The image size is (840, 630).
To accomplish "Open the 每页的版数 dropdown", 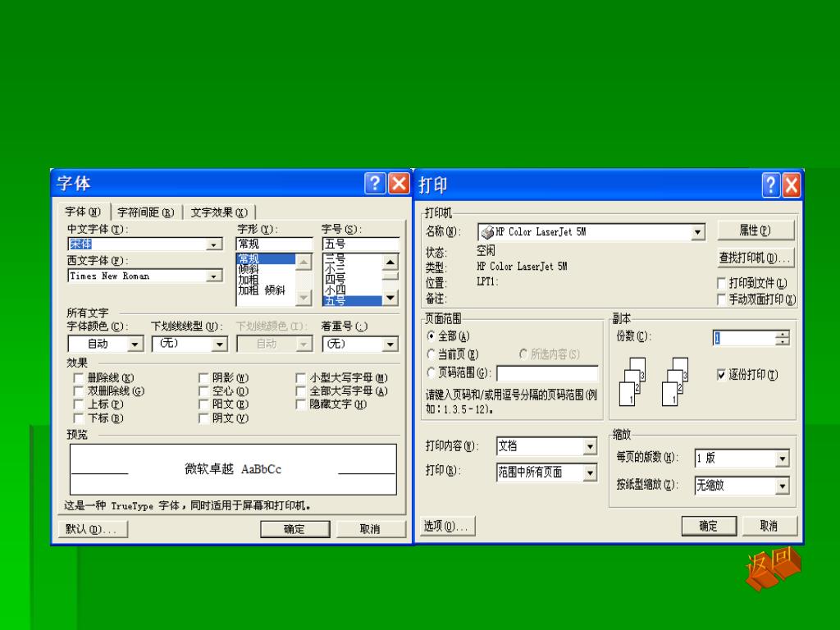I will click(x=782, y=458).
